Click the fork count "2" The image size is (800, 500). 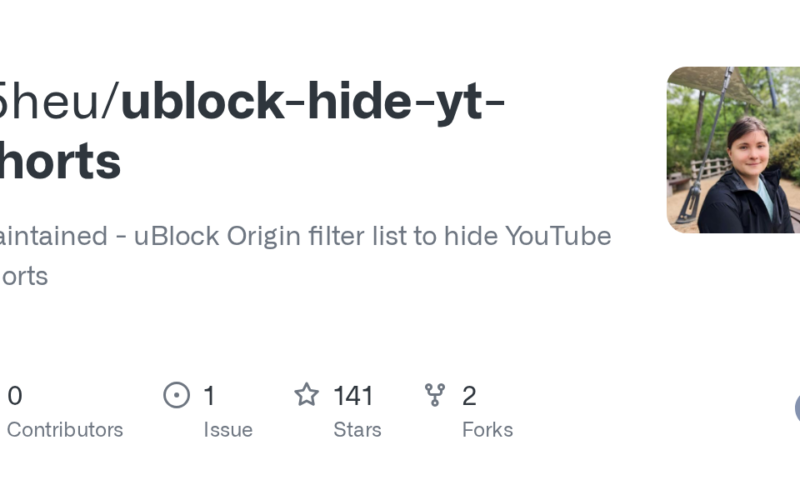click(x=468, y=396)
